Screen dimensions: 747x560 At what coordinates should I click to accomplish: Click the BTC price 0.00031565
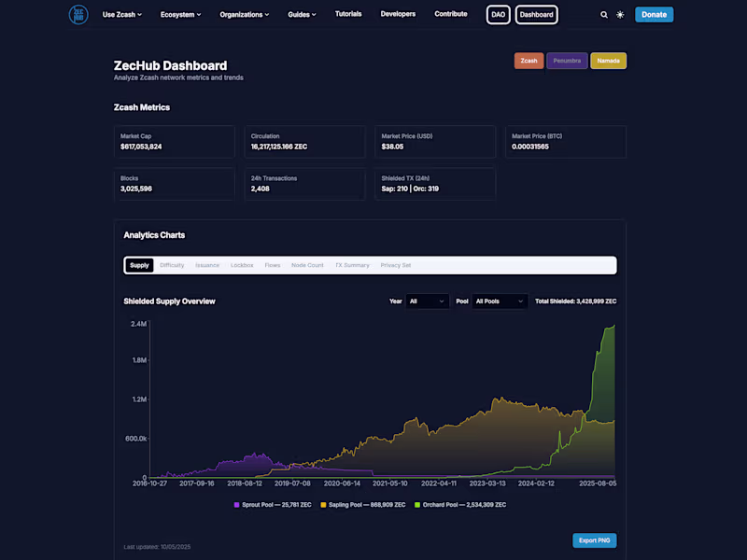pos(530,147)
